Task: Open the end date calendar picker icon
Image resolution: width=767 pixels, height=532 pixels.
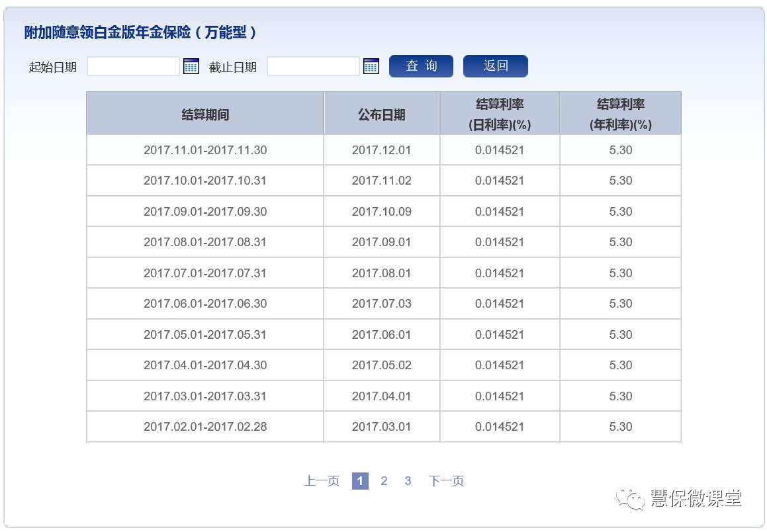Action: coord(371,66)
